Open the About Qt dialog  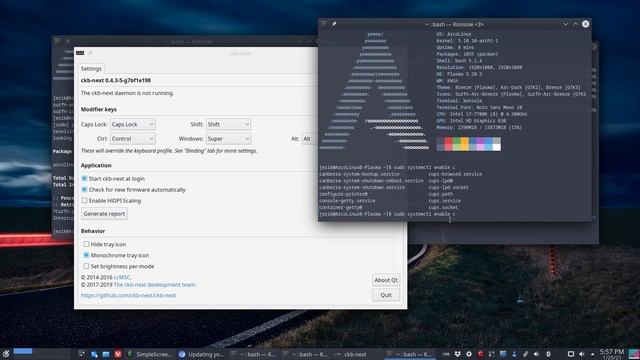point(386,280)
